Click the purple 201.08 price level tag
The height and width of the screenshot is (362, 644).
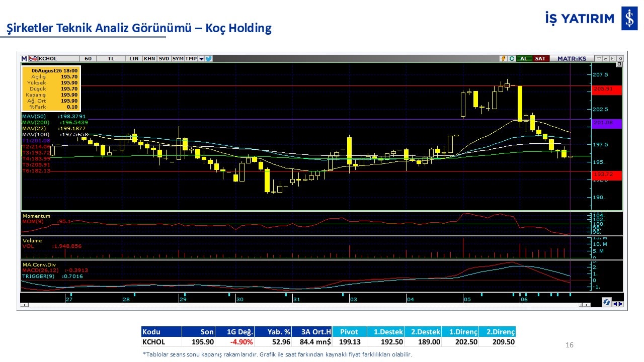click(x=607, y=123)
